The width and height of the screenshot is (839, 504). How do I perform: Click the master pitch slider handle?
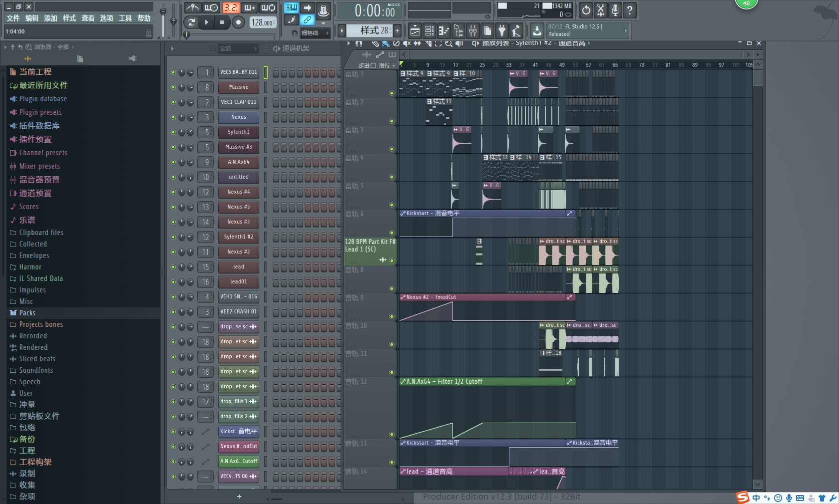(x=173, y=21)
